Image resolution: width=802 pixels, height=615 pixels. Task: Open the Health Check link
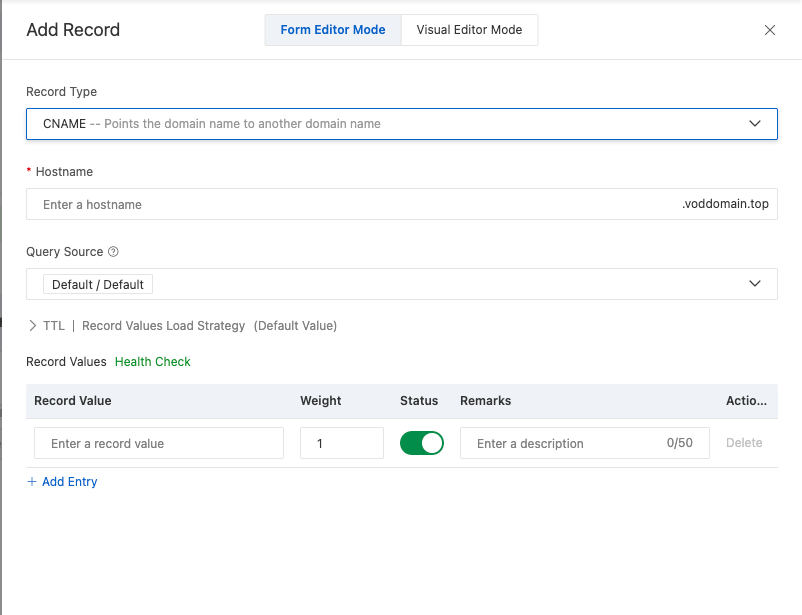153,362
